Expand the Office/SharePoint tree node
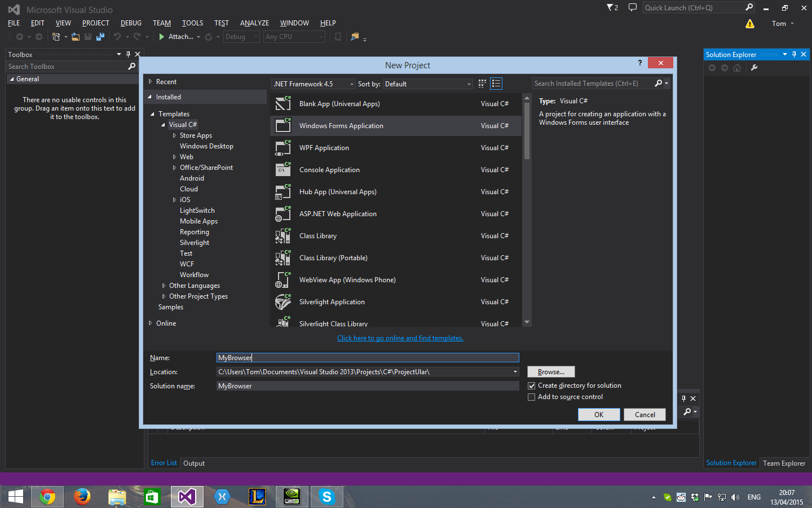 click(x=174, y=168)
